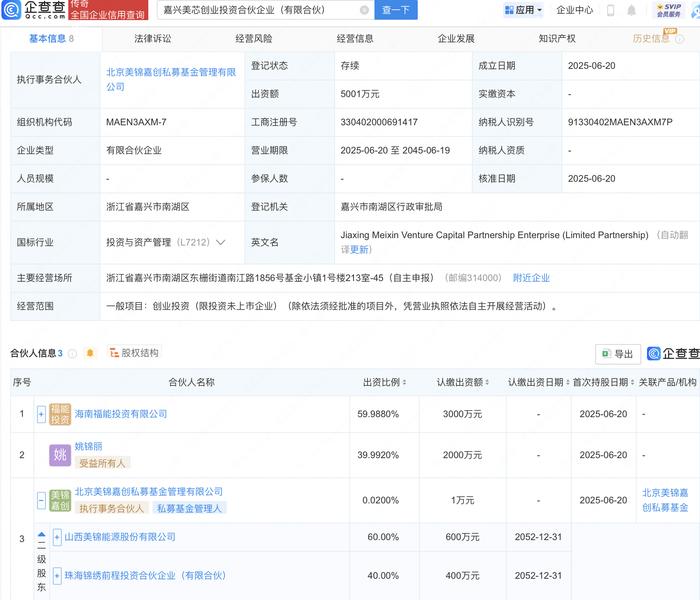Click 3000万元 subscribed amount cell
Viewport: 700px width, 600px height.
coord(462,414)
